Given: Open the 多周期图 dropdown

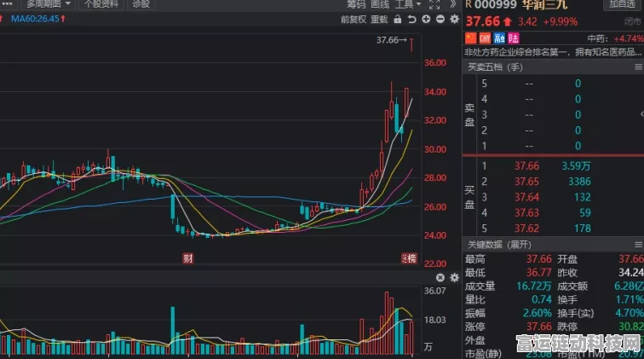Looking at the screenshot, I should point(48,4).
